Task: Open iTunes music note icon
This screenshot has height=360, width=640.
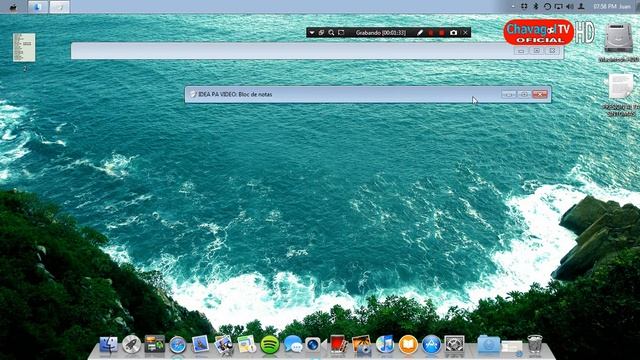Action: coord(384,344)
